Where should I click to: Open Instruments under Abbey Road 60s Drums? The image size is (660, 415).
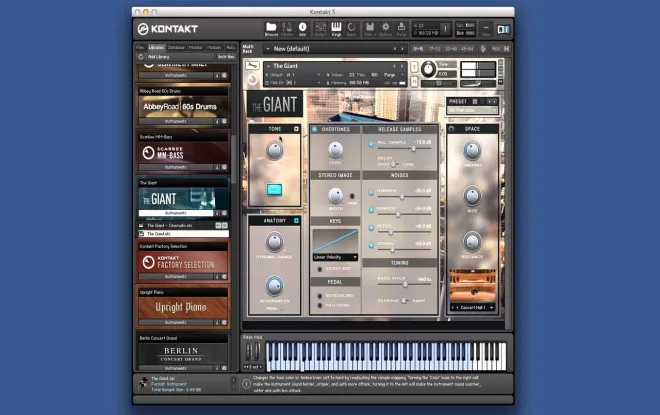176,121
